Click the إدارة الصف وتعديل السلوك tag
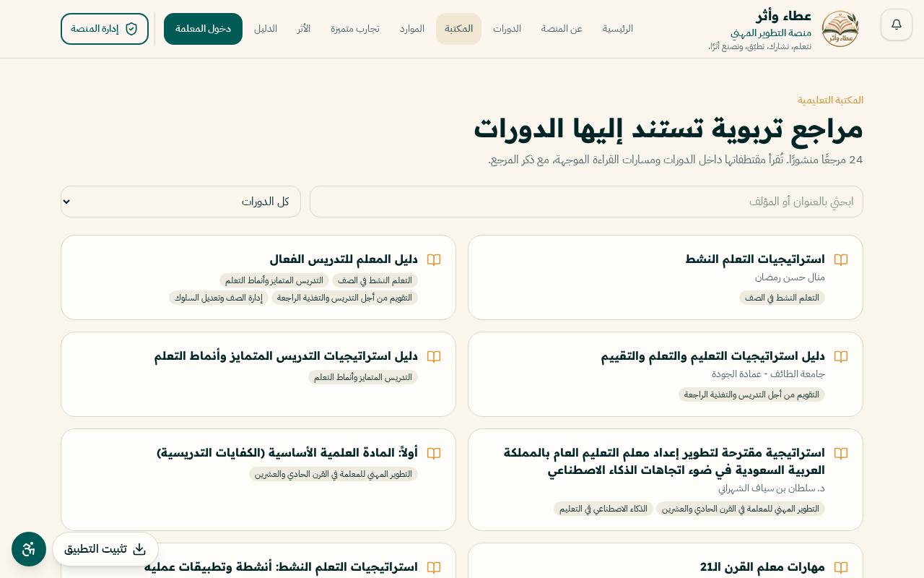 (x=219, y=298)
